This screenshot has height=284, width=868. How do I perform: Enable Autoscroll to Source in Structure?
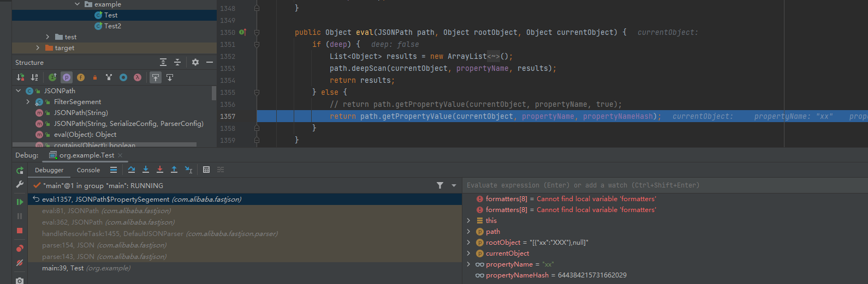pyautogui.click(x=156, y=77)
